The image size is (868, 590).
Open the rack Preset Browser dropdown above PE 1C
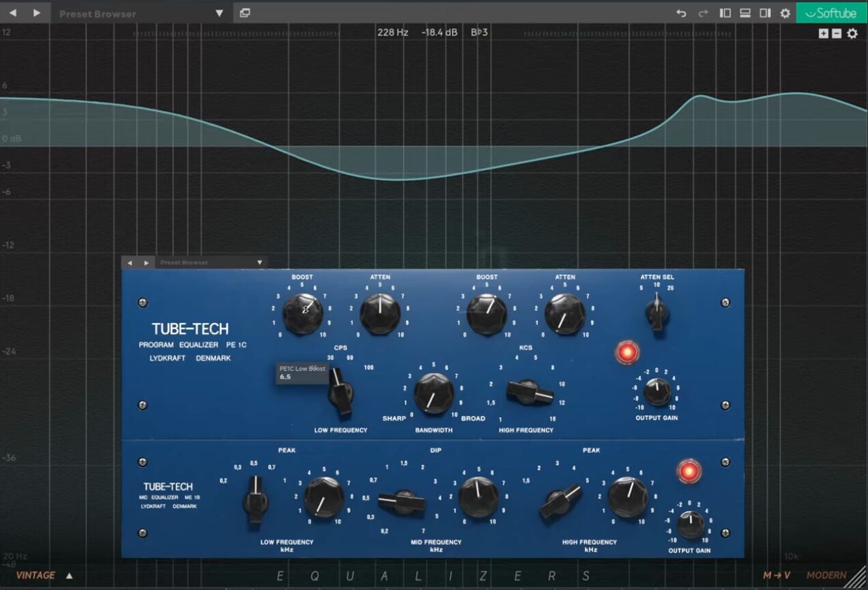(x=259, y=262)
